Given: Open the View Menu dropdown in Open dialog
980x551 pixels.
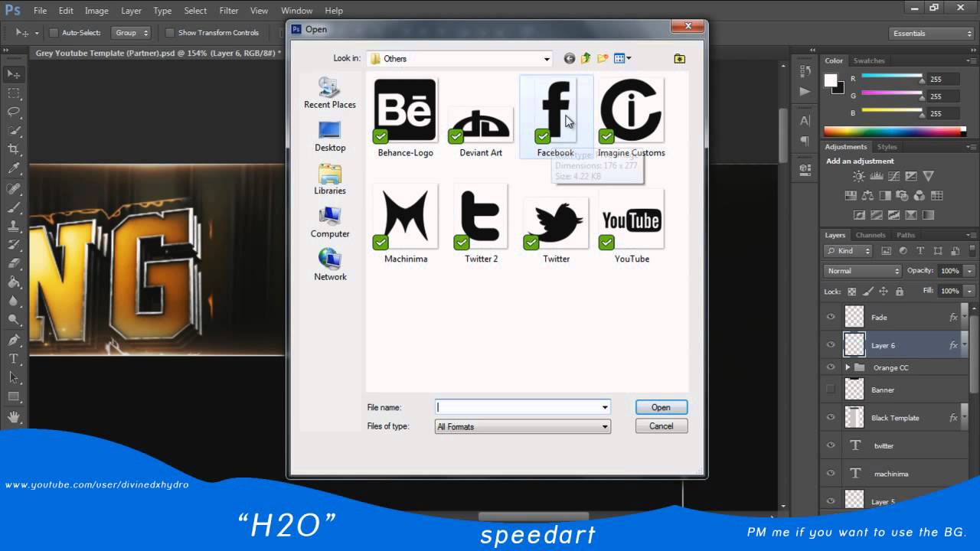Looking at the screenshot, I should click(x=623, y=58).
